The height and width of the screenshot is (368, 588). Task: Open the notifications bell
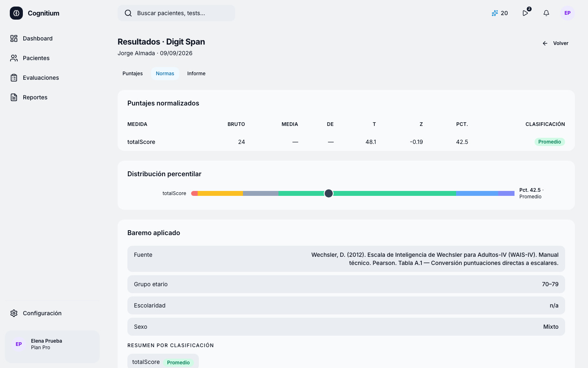click(546, 13)
